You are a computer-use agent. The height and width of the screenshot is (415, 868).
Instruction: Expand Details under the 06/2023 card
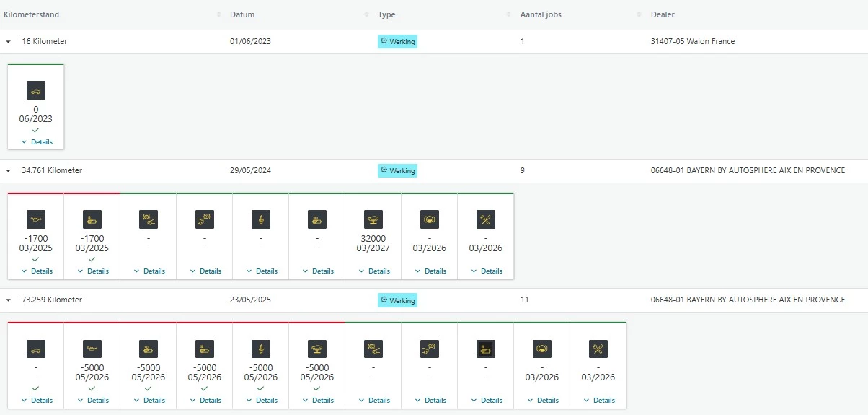37,142
